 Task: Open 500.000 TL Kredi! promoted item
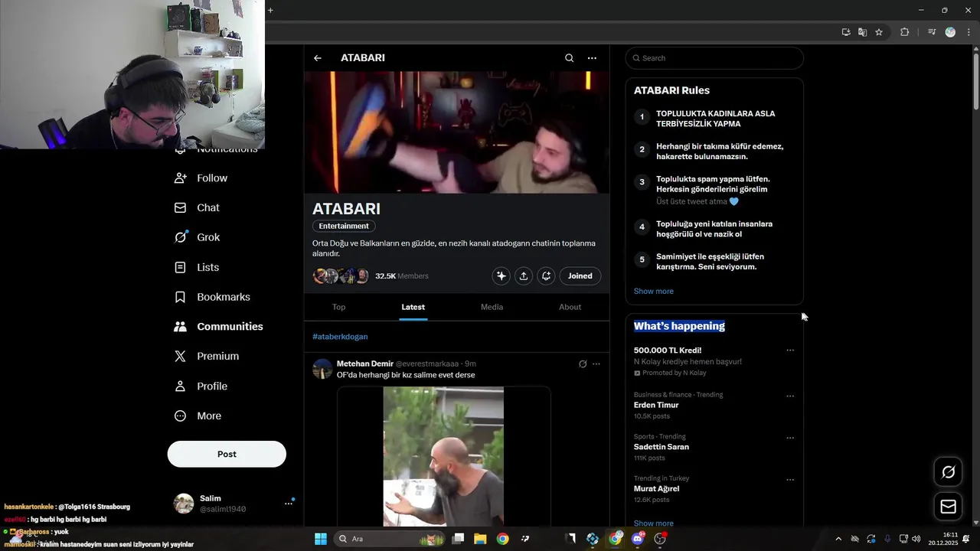click(668, 350)
